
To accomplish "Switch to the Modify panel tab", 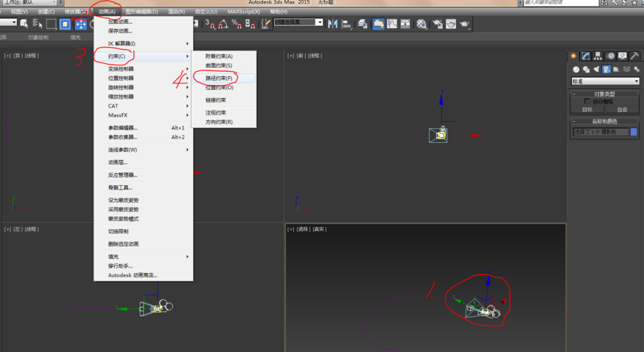I will pos(586,56).
